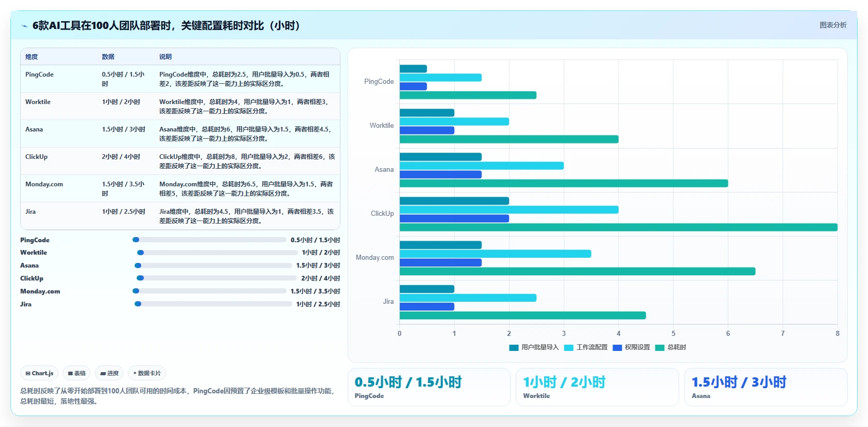Screen dimensions: 868x427
Task: Select the 表格 tag chip
Action: (x=77, y=373)
